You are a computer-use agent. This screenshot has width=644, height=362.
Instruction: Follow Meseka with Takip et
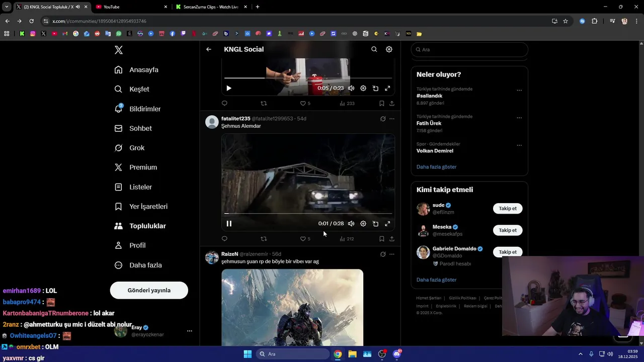(508, 230)
